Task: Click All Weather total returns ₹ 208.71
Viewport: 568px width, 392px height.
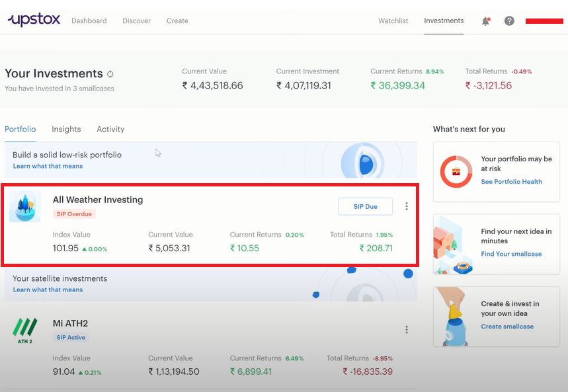Action: [376, 248]
